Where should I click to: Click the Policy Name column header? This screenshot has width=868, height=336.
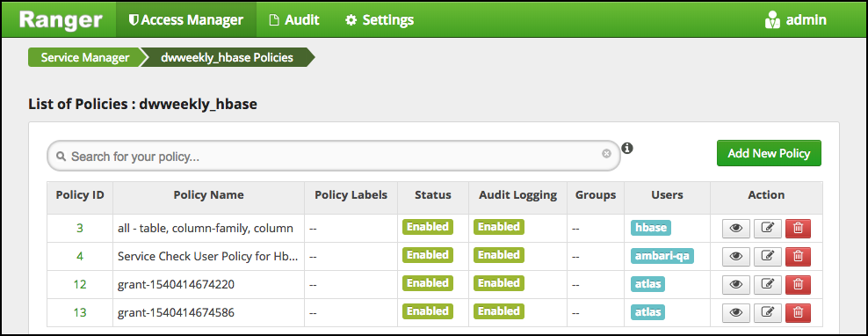click(208, 195)
